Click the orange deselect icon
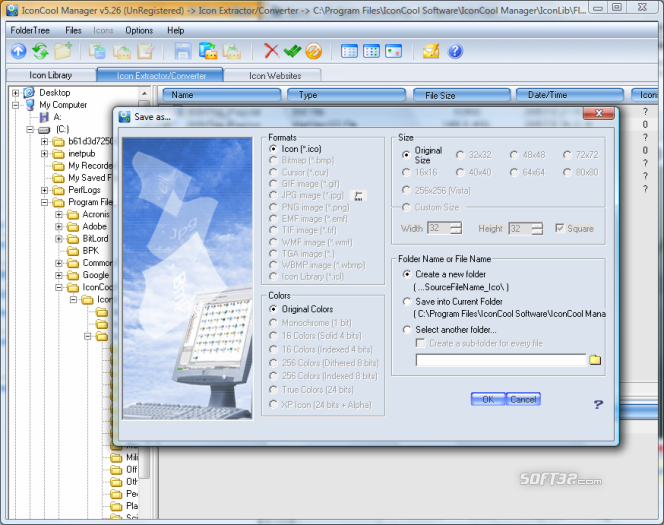The width and height of the screenshot is (664, 525). (x=314, y=51)
